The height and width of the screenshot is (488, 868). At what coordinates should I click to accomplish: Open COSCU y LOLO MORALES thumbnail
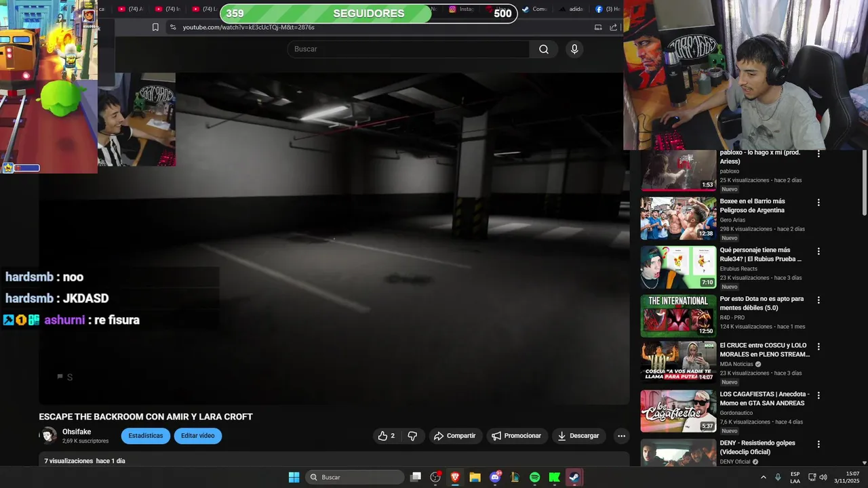678,363
